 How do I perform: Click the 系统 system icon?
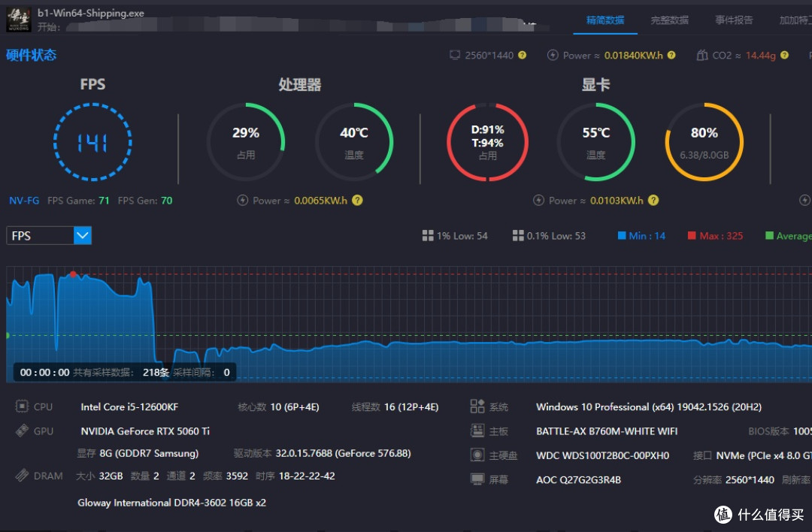[x=477, y=407]
